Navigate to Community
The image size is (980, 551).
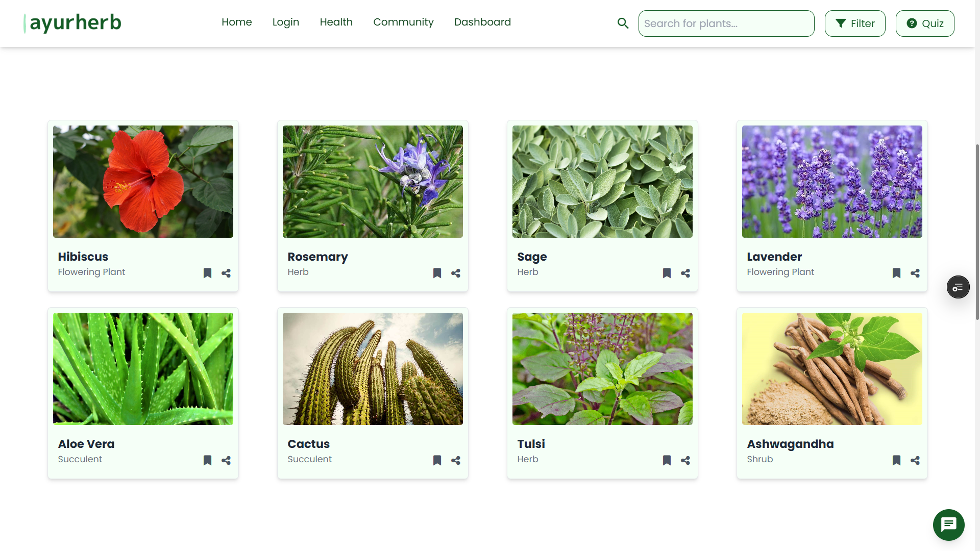pos(403,22)
